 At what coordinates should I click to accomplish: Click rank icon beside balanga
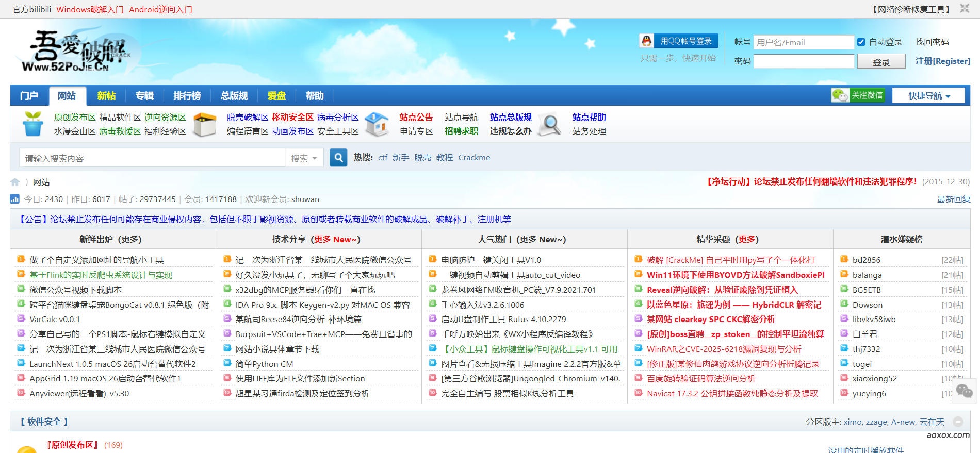(844, 274)
